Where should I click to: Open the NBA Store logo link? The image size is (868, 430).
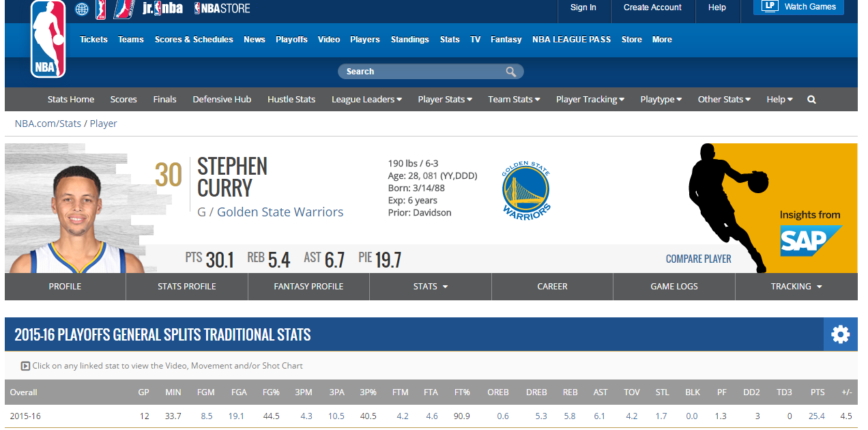tap(222, 8)
